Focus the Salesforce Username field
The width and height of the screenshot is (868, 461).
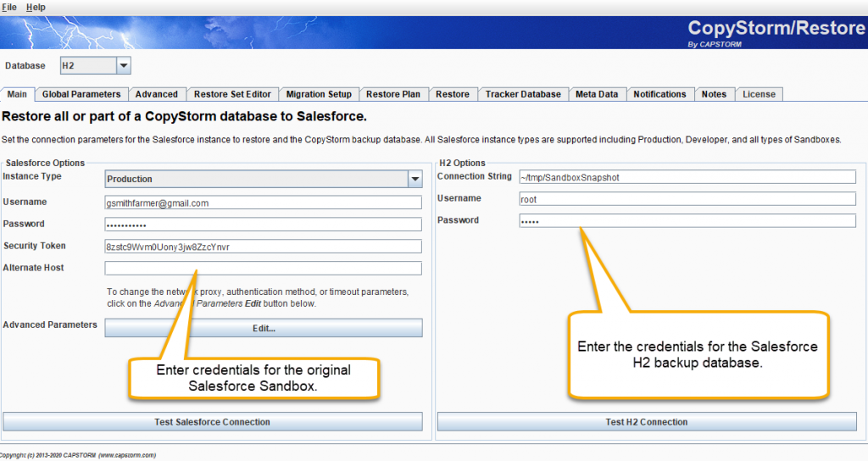tap(264, 203)
